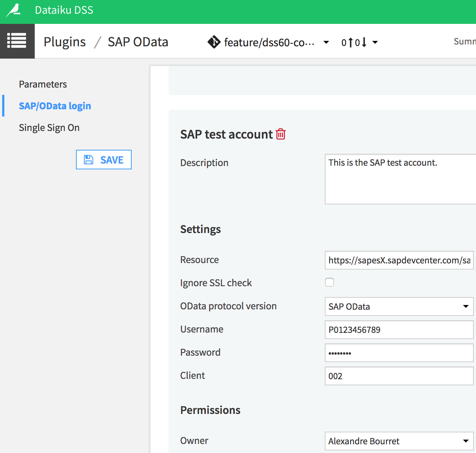The height and width of the screenshot is (453, 476).
Task: Focus the Username input field
Action: [399, 330]
